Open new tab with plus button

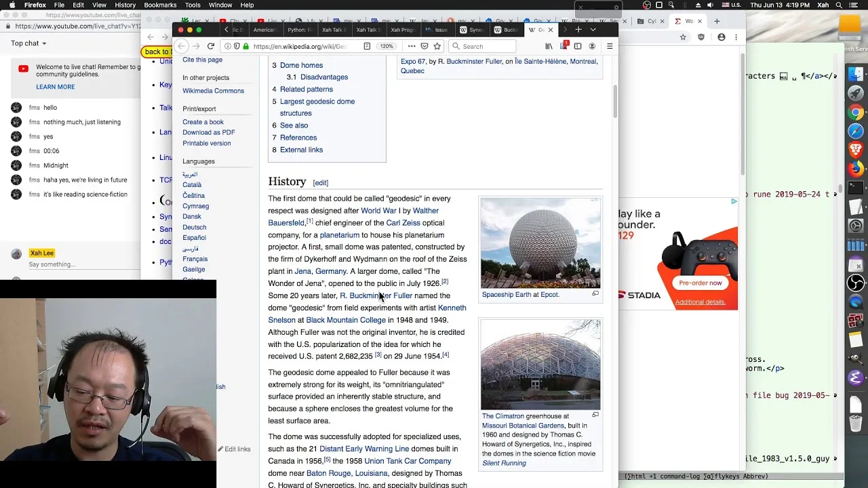click(x=578, y=30)
